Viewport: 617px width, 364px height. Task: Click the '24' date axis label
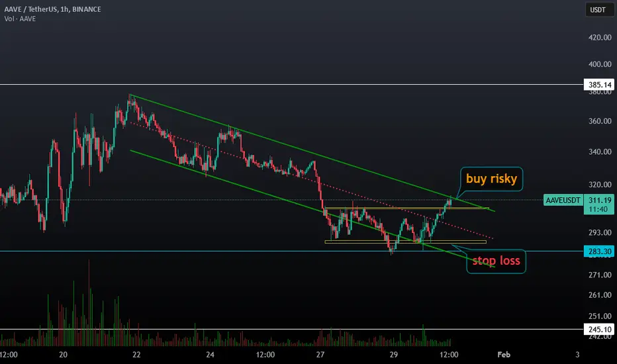210,355
